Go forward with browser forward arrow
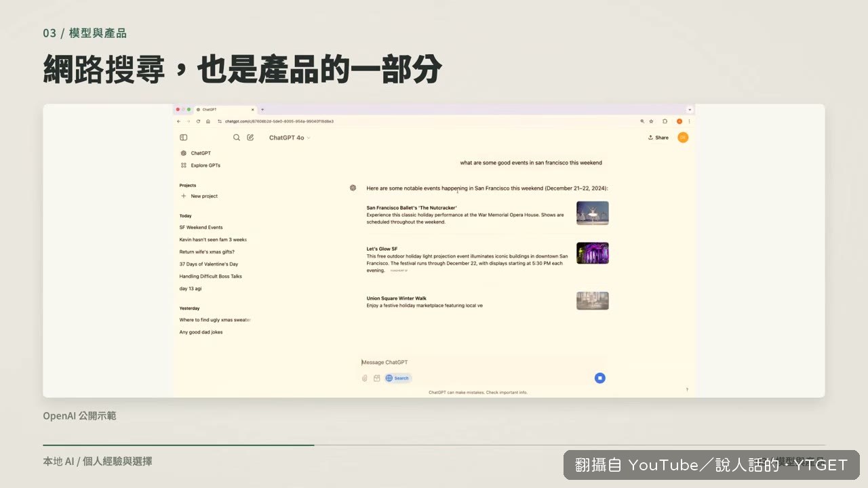The image size is (868, 488). point(189,121)
